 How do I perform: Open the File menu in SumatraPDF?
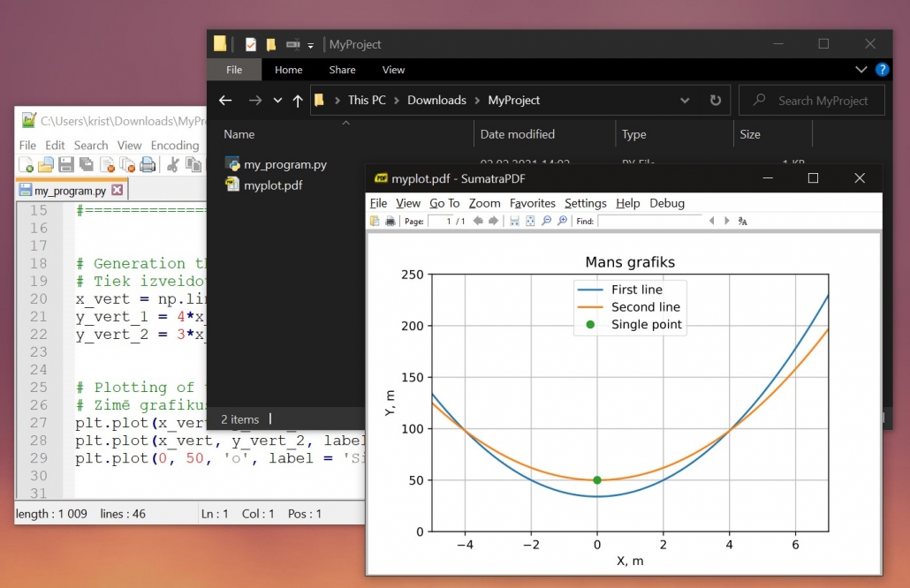tap(378, 203)
